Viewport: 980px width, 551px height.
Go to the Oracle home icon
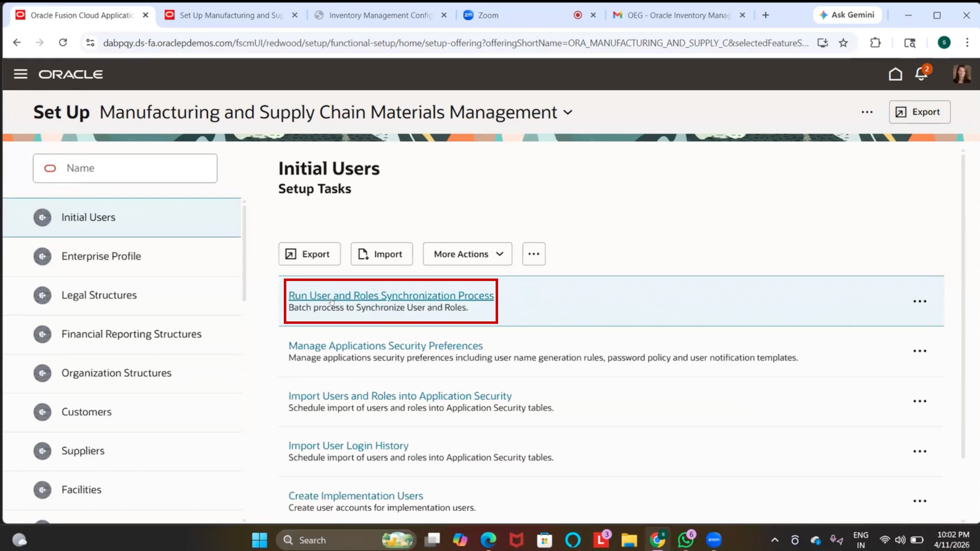tap(895, 74)
